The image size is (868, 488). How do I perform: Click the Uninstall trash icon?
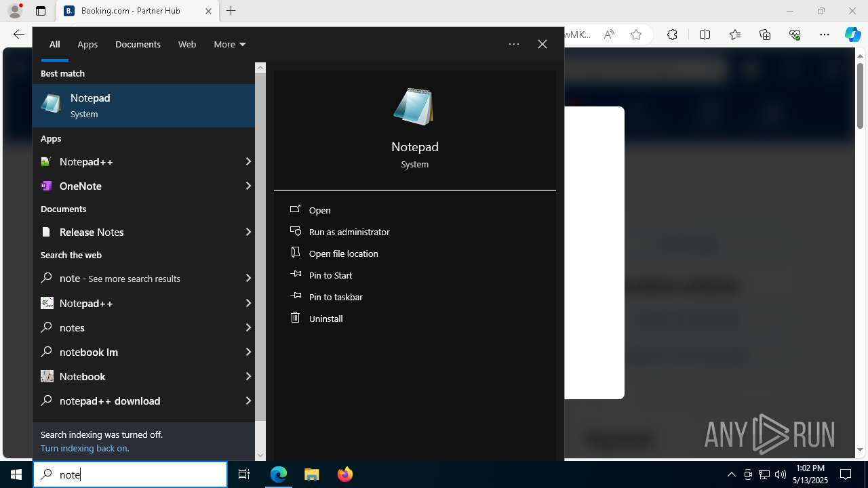click(295, 317)
